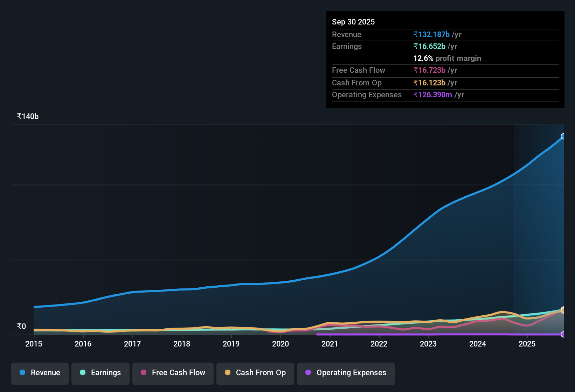Image resolution: width=575 pixels, height=392 pixels.
Task: Toggle the Revenue series visibility
Action: point(40,373)
